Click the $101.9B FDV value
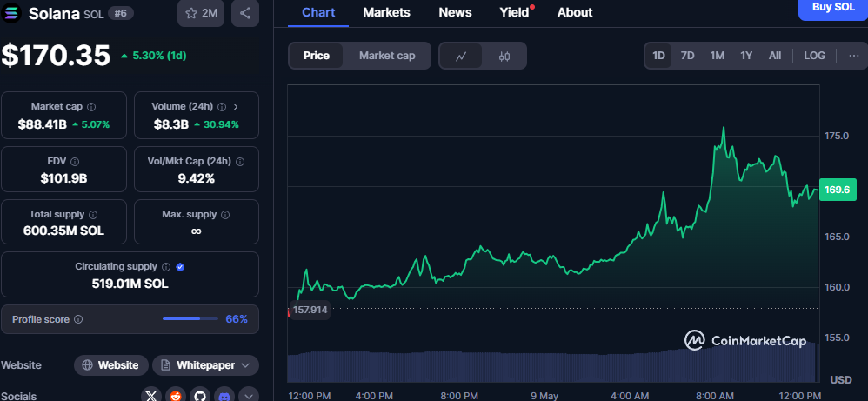This screenshot has height=401, width=868. tap(63, 178)
